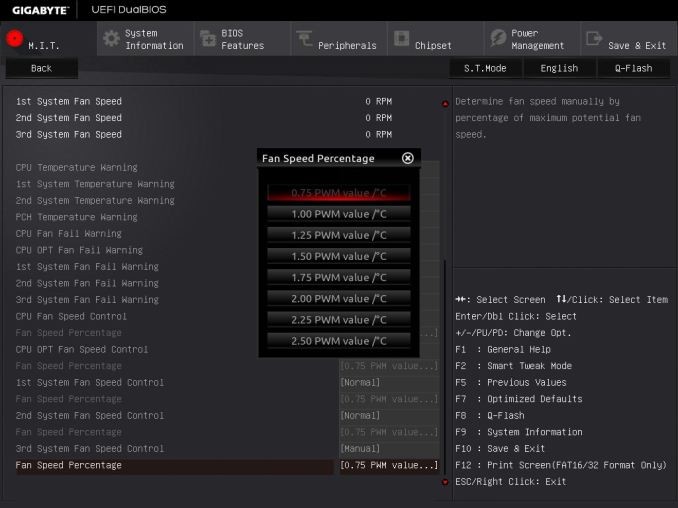This screenshot has height=508, width=678.
Task: Select 1st System Temperature Warning setting
Action: point(95,184)
